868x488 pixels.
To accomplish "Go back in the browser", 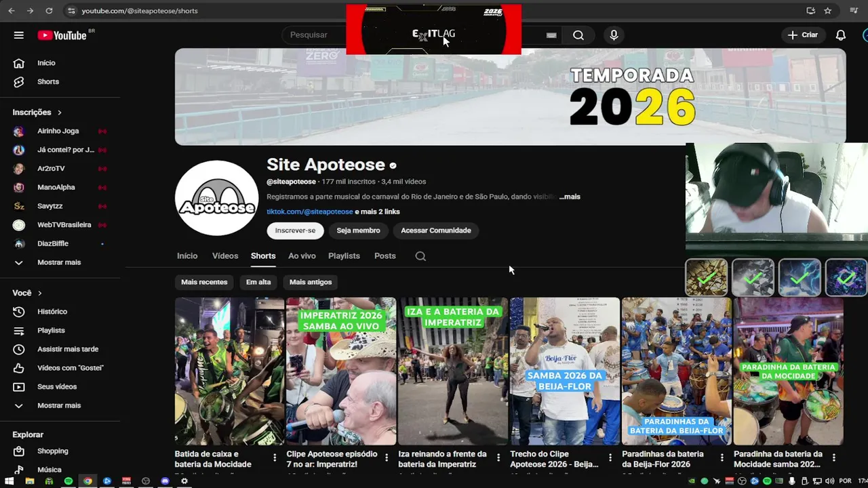I will [12, 11].
